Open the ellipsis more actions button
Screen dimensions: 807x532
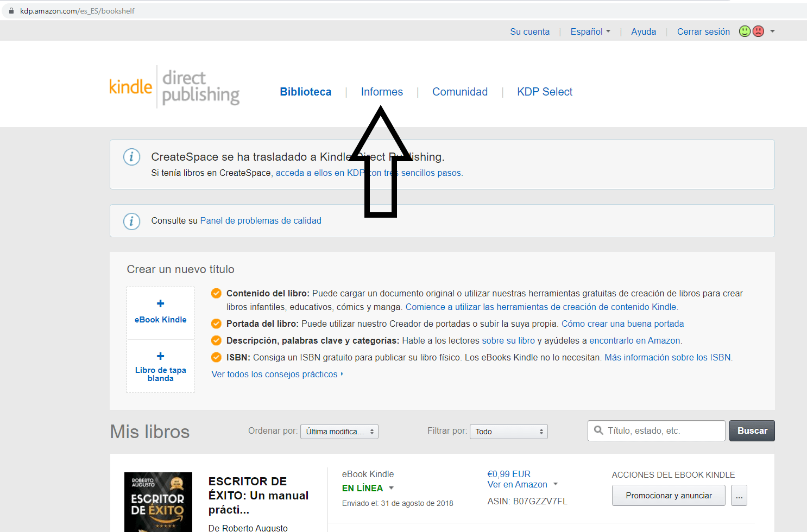tap(739, 495)
